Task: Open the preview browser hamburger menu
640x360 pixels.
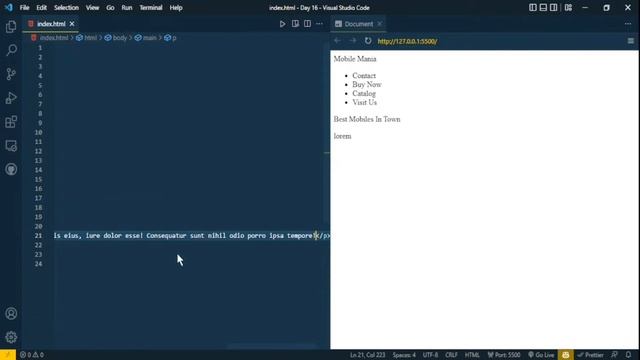Action: tap(631, 41)
